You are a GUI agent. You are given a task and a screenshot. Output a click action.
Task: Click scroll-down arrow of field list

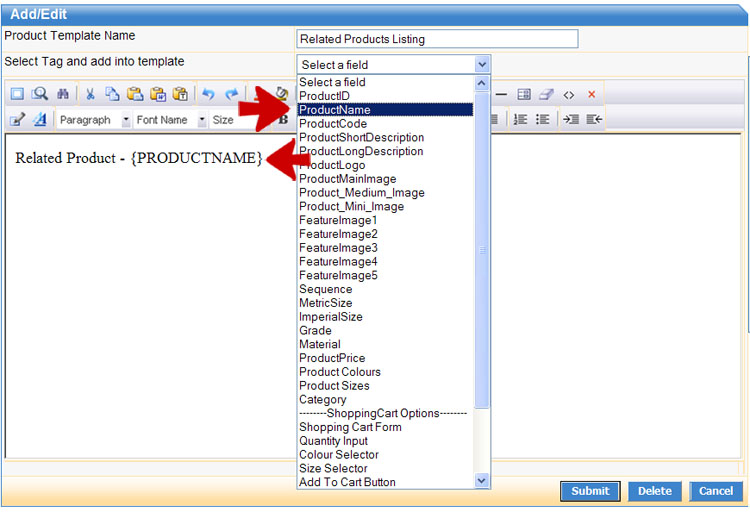482,480
